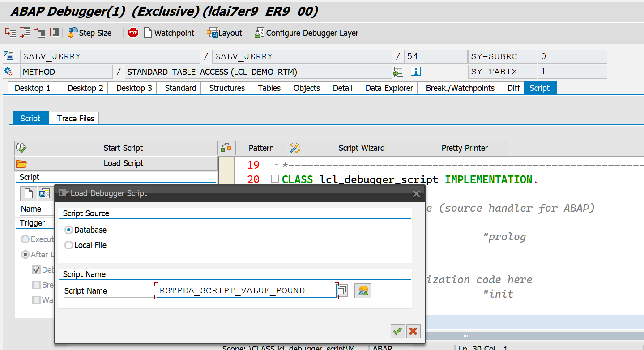
Task: Click the gear icon beside METHOD field
Action: (x=9, y=72)
